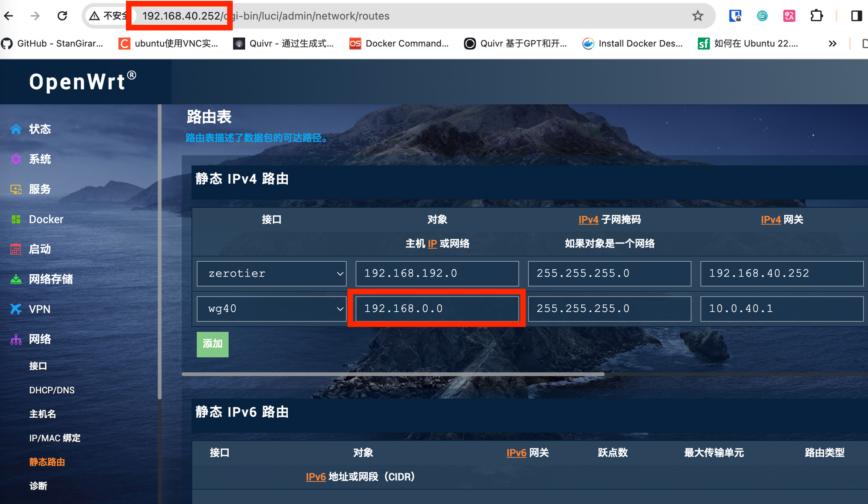Open the 网络存储 menu
The image size is (868, 504).
(51, 279)
